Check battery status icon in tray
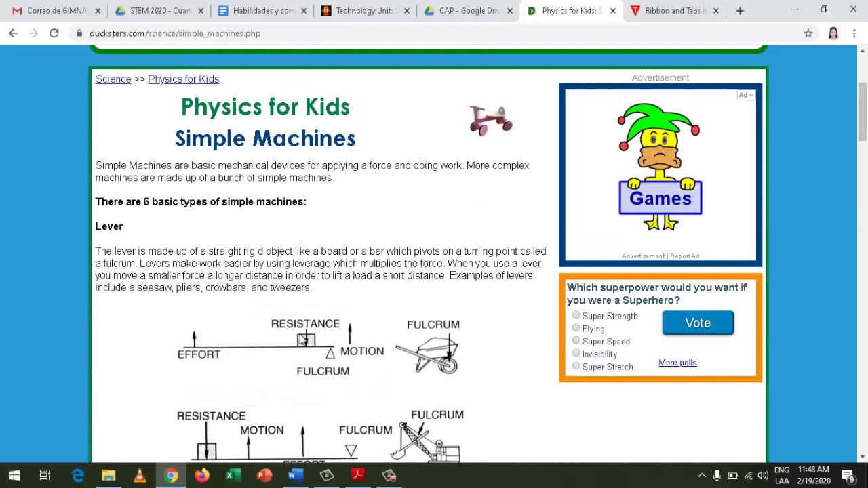Image resolution: width=868 pixels, height=488 pixels. [x=732, y=476]
